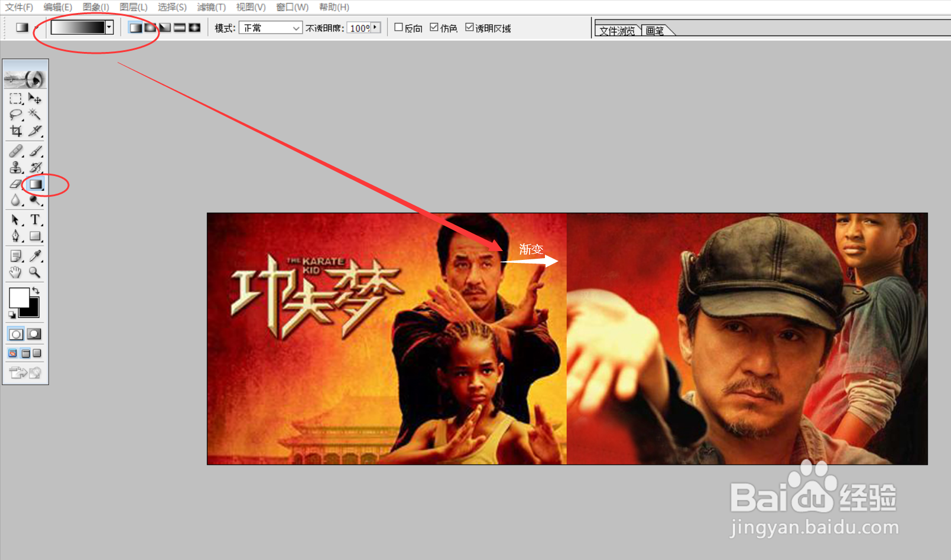The image size is (951, 560).
Task: Click the right movie poster image on canvas
Action: click(747, 338)
